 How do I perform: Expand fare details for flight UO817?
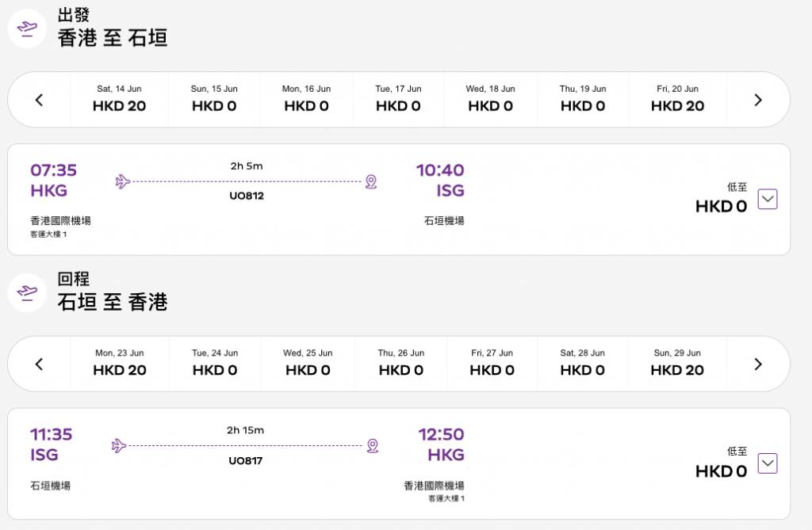pos(767,463)
